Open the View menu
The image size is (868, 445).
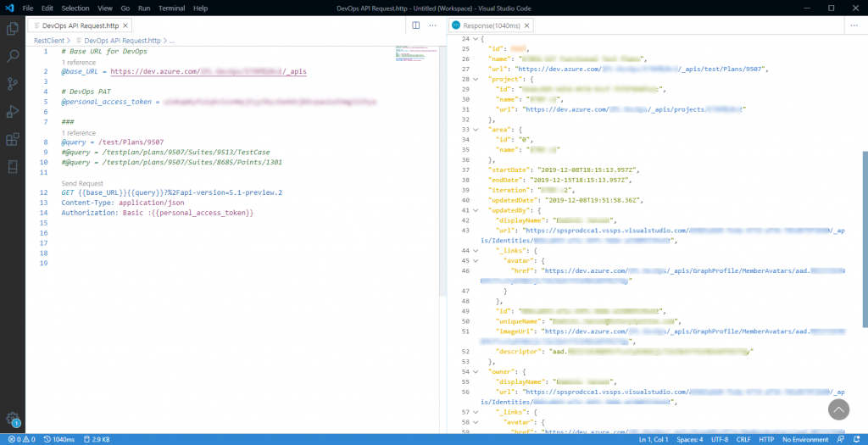click(104, 8)
